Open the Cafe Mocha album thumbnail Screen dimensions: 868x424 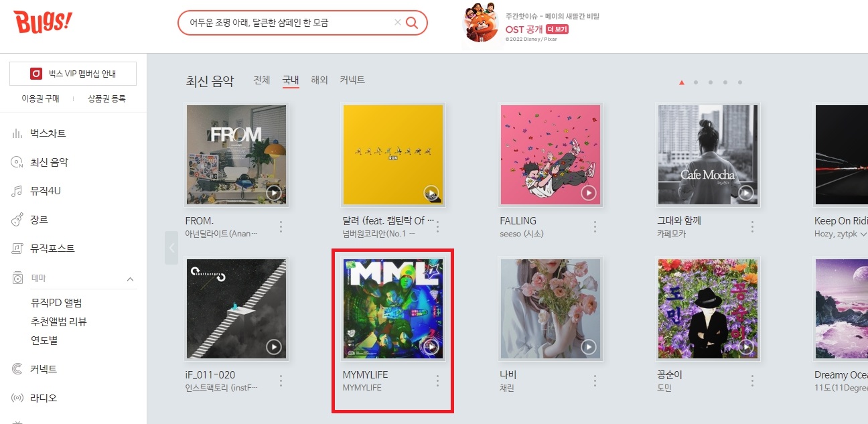pos(708,155)
